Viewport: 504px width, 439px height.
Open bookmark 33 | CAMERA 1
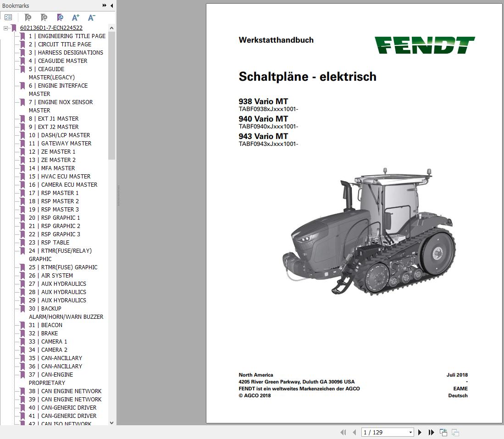click(48, 342)
